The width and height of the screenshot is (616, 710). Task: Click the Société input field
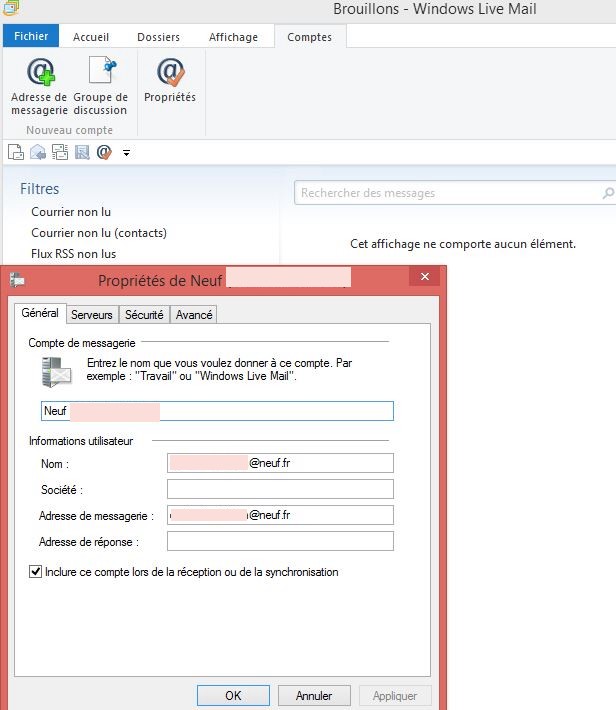[280, 489]
